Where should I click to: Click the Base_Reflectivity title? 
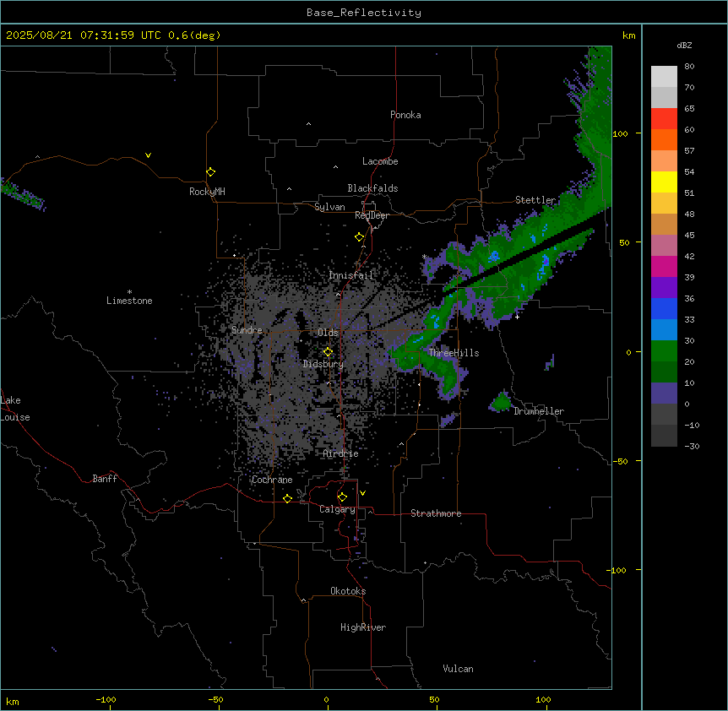364,13
